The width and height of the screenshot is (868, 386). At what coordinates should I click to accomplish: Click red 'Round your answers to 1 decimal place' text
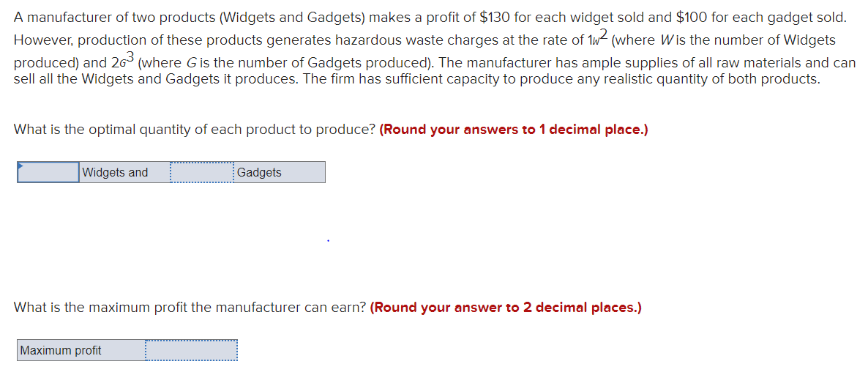(514, 130)
